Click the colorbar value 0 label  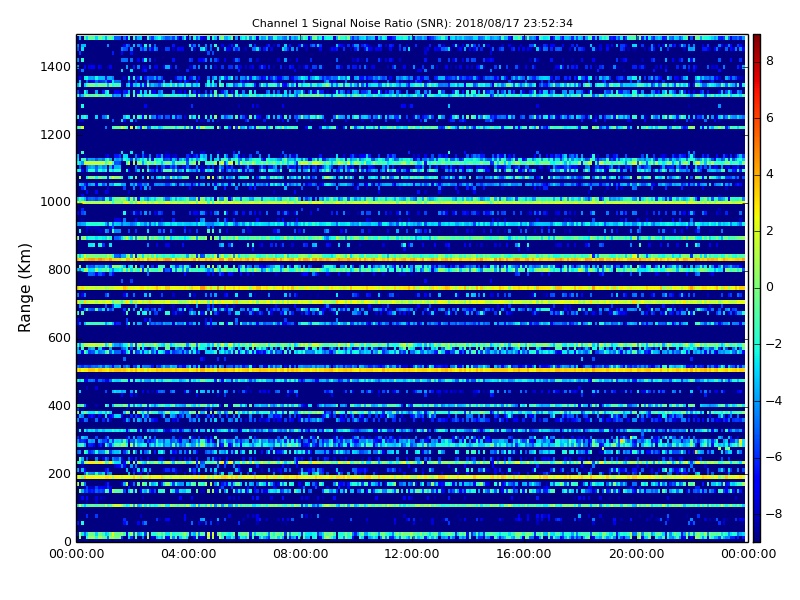[770, 287]
